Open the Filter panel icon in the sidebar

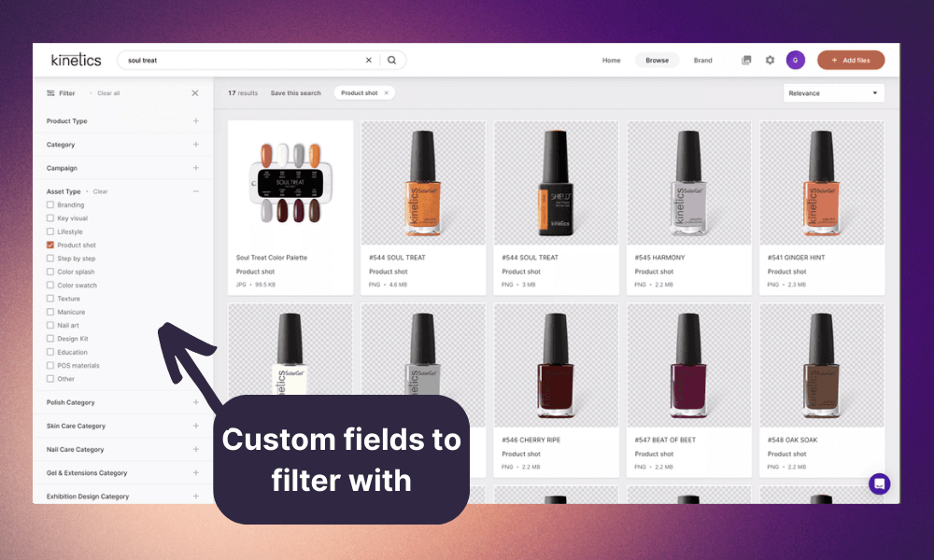(49, 92)
